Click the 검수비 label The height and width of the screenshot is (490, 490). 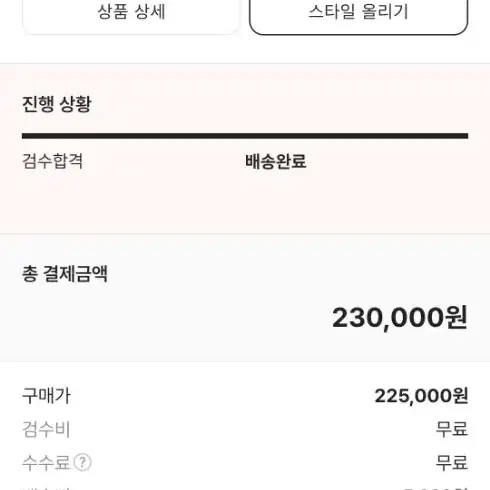pos(46,429)
